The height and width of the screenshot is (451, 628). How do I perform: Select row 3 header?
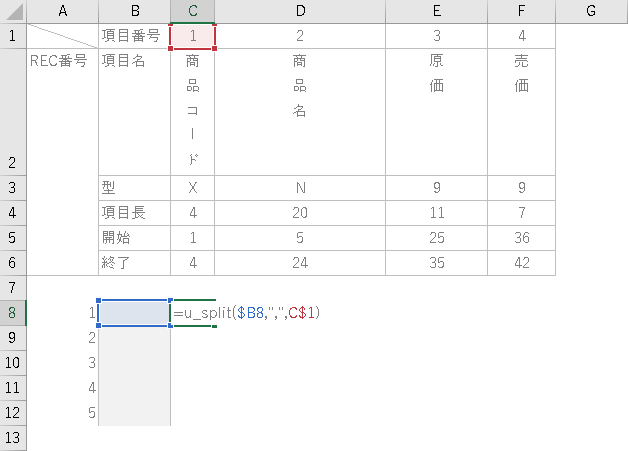tap(13, 188)
